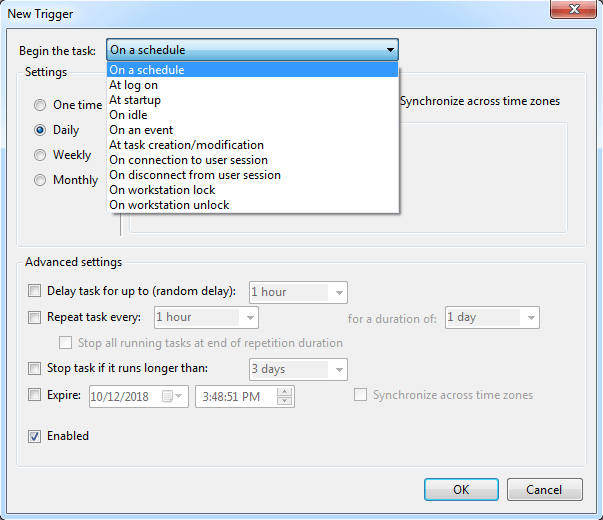Choose 'At log on' trigger option

(252, 85)
